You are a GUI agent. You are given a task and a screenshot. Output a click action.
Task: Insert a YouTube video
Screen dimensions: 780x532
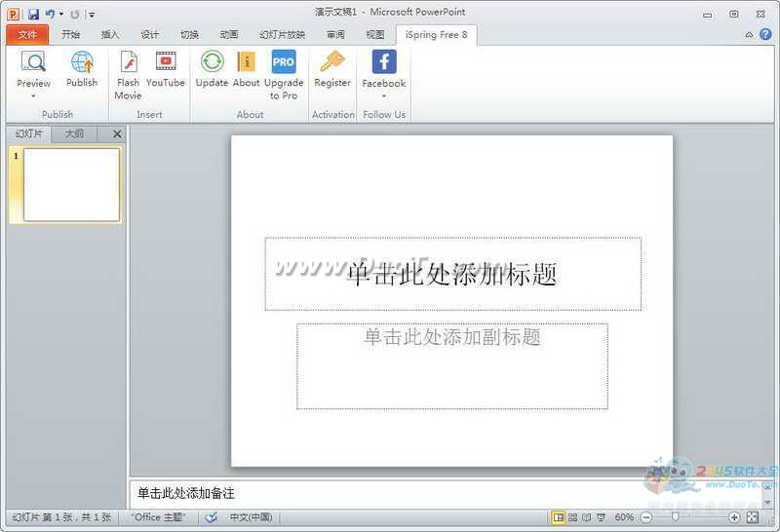pyautogui.click(x=166, y=68)
